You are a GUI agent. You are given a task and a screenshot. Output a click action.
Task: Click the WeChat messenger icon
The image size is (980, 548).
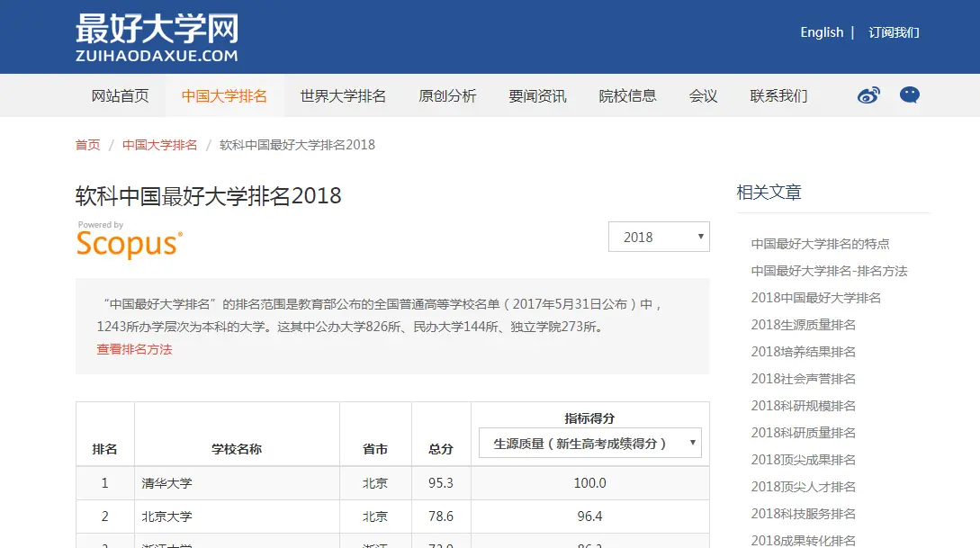pos(910,94)
